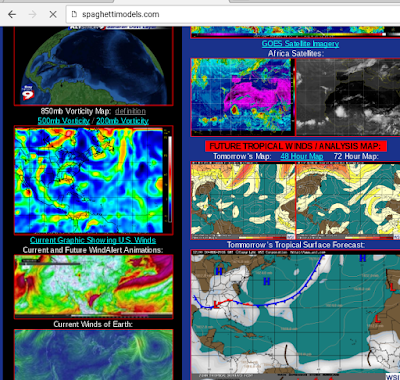Image resolution: width=400 pixels, height=380 pixels.
Task: Open the 72 Hour tropical winds map
Action: (x=348, y=201)
